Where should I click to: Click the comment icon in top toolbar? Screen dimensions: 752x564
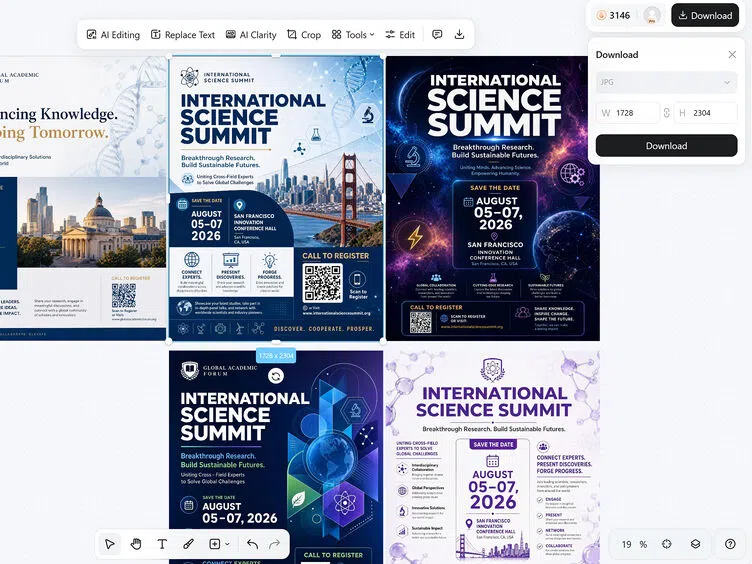pos(437,35)
